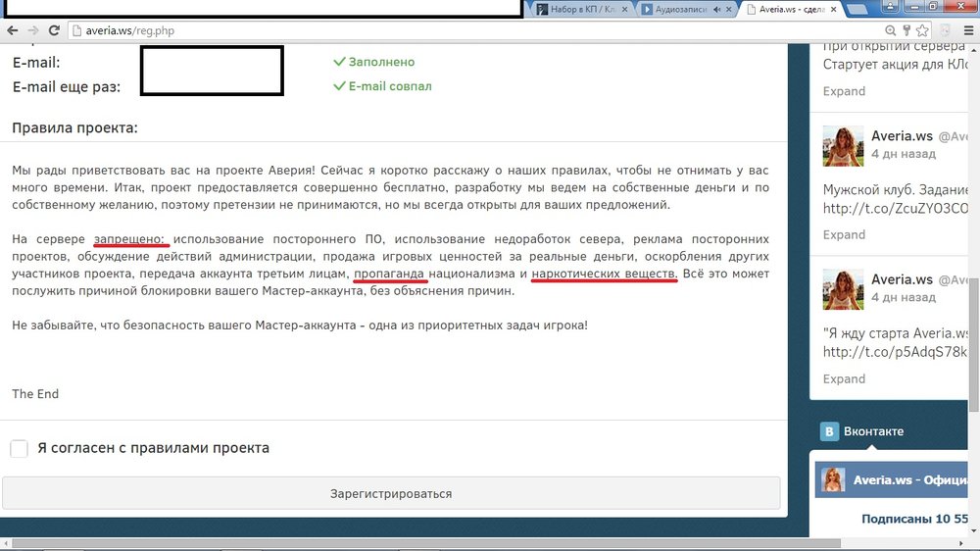
Task: Click the 'E-mail еще раз' input field
Action: [212, 86]
